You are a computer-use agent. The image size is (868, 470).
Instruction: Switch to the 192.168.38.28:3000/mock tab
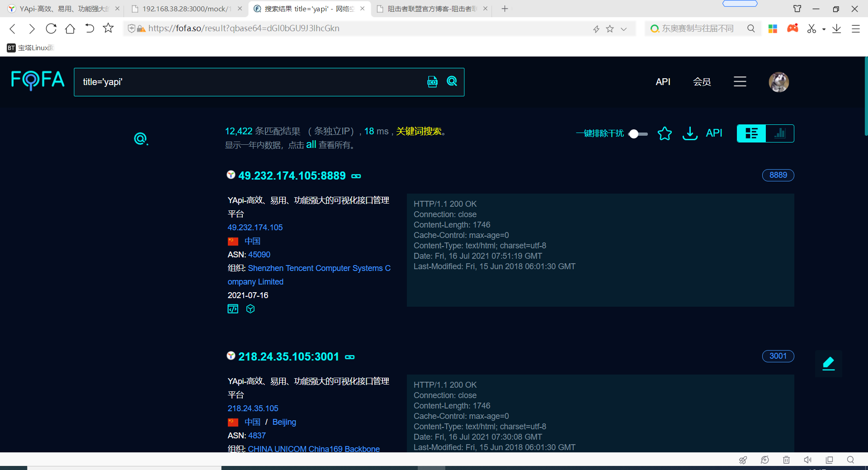186,9
